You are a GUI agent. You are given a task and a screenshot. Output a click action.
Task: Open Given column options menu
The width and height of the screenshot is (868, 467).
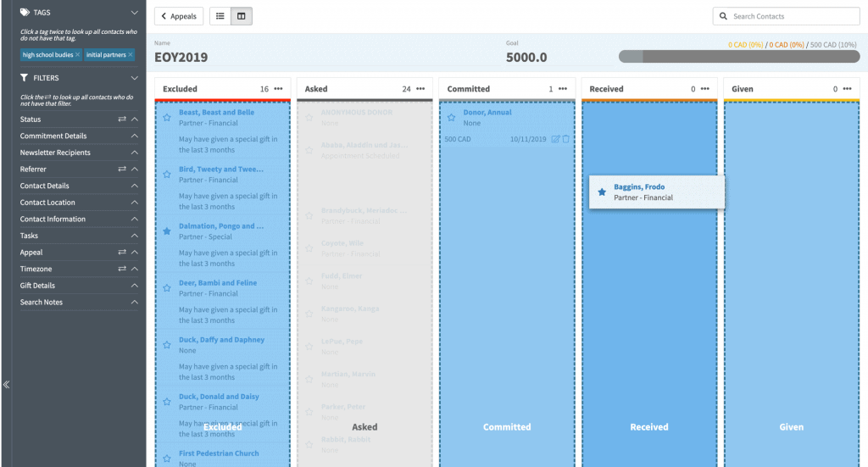(x=848, y=88)
